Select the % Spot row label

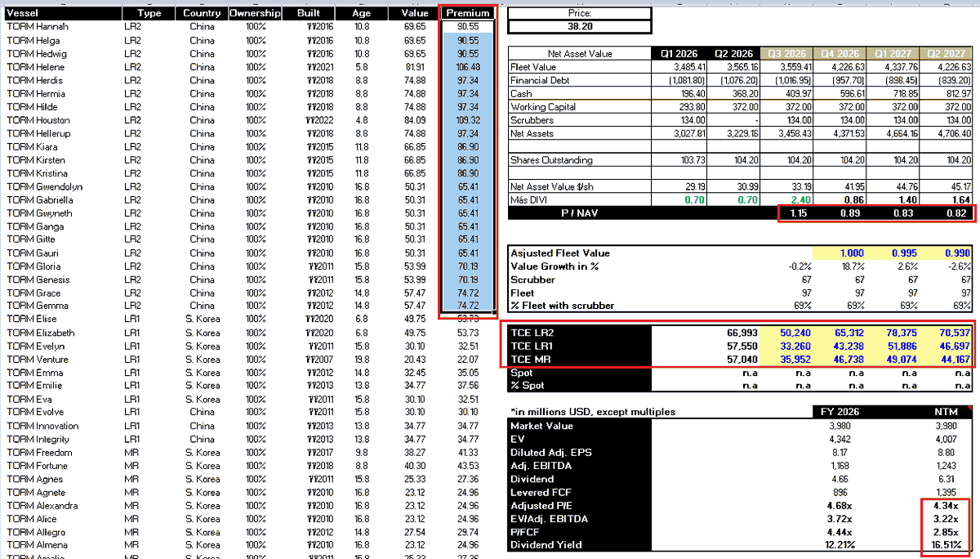coord(528,386)
